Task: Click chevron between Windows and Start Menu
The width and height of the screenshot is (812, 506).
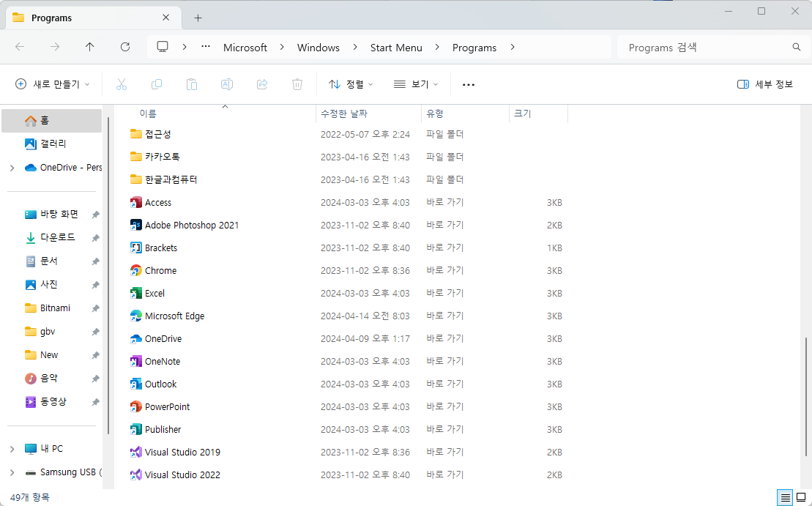Action: click(x=354, y=47)
